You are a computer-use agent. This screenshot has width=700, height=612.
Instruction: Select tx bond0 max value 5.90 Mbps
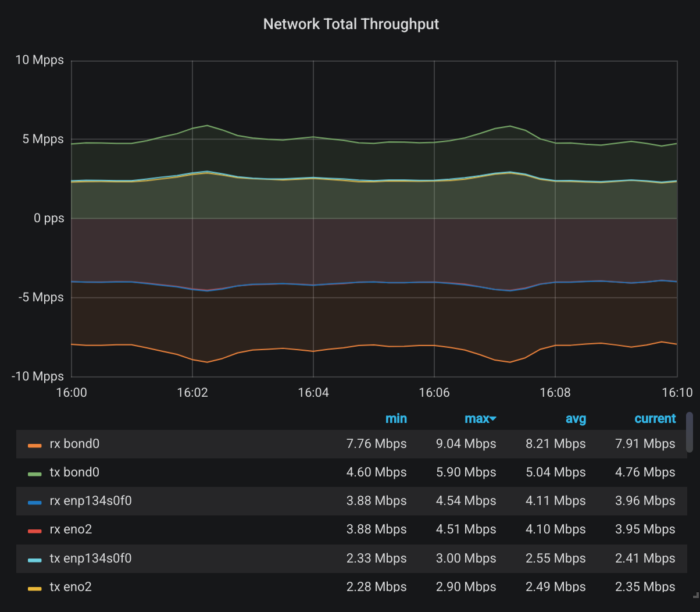[x=466, y=472]
